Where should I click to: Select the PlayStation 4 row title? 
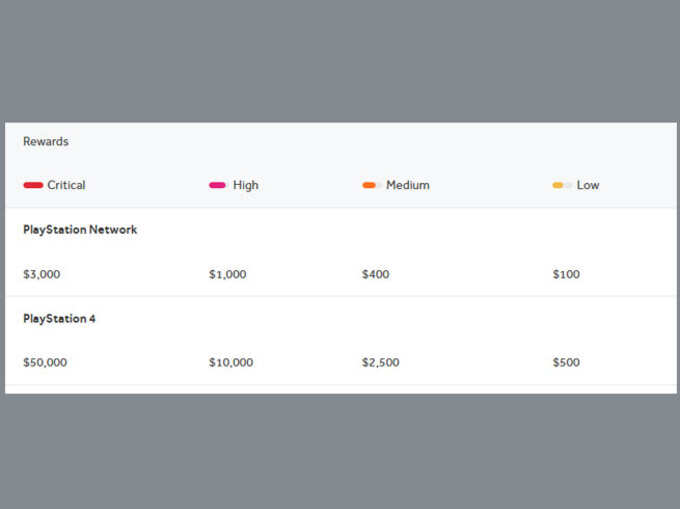(59, 319)
